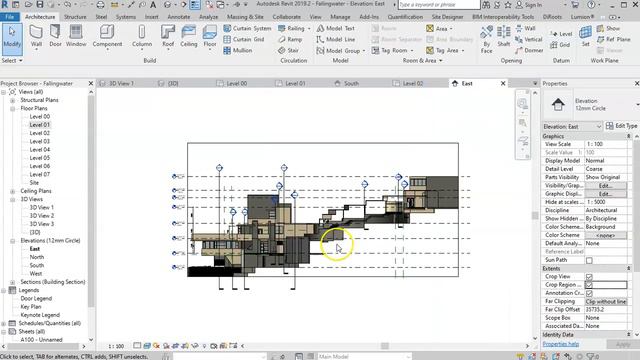Image resolution: width=640 pixels, height=360 pixels.
Task: Click the Set work plane tool
Action: pyautogui.click(x=586, y=37)
